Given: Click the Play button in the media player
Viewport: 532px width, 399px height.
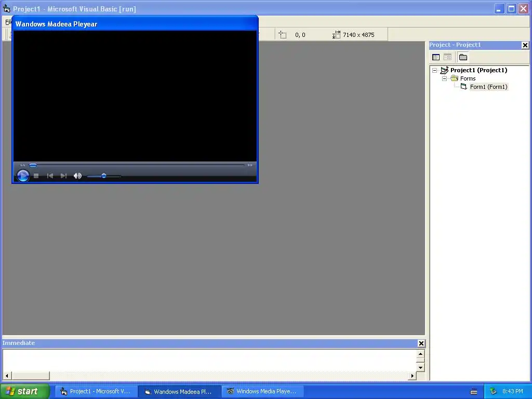Looking at the screenshot, I should [23, 176].
